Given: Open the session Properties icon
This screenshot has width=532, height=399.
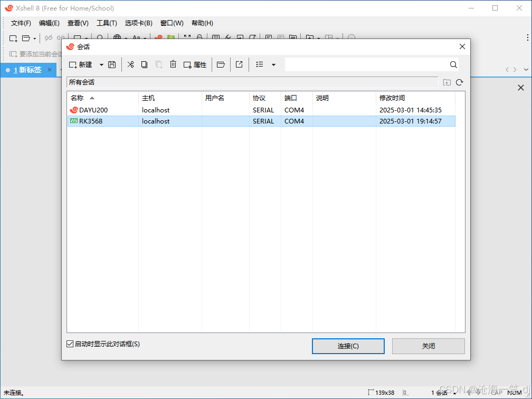Looking at the screenshot, I should coord(195,64).
